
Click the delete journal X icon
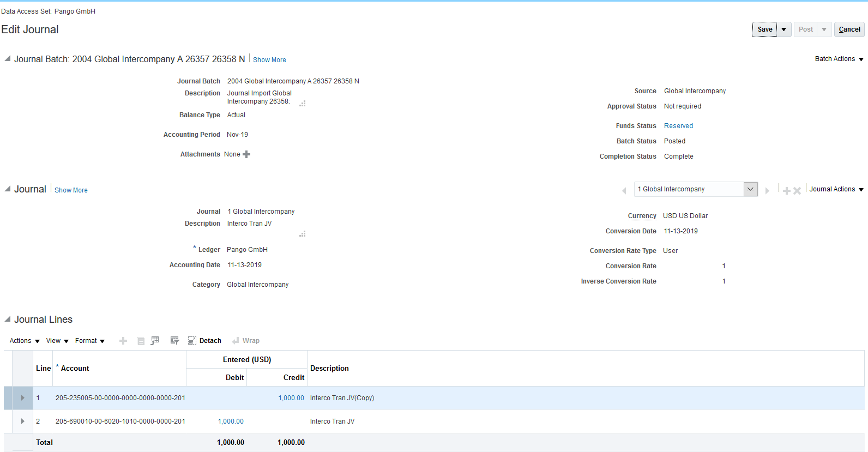coord(797,190)
